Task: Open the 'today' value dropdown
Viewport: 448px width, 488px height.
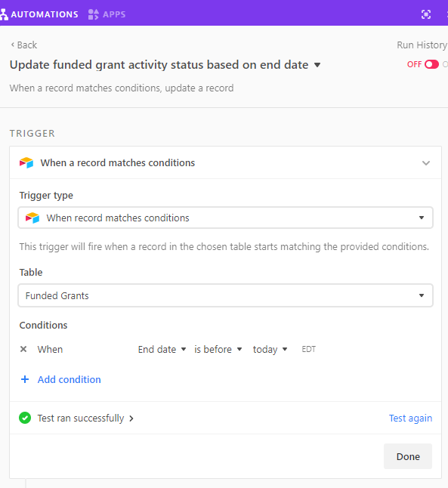Action: 270,349
